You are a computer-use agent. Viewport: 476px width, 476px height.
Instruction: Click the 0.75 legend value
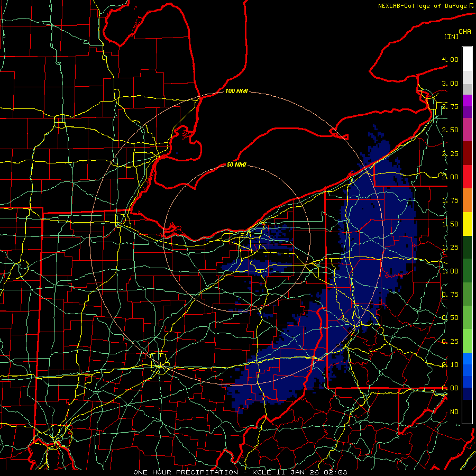pyautogui.click(x=450, y=295)
